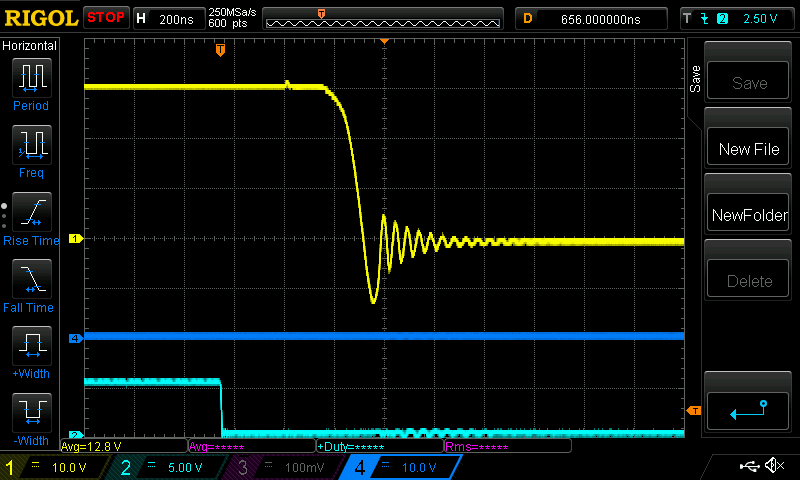The image size is (800, 480).
Task: Select the -Width measurement icon
Action: pyautogui.click(x=30, y=412)
